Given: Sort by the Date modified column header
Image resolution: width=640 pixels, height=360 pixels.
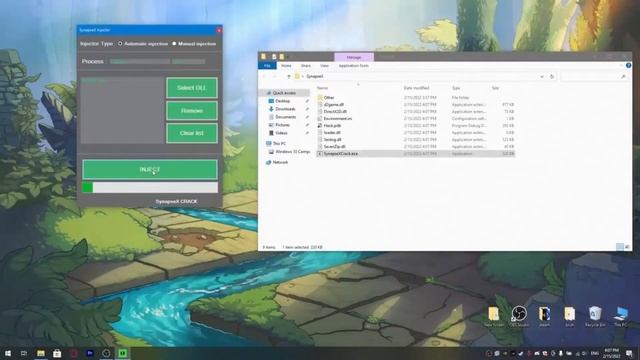Looking at the screenshot, I should coord(416,88).
